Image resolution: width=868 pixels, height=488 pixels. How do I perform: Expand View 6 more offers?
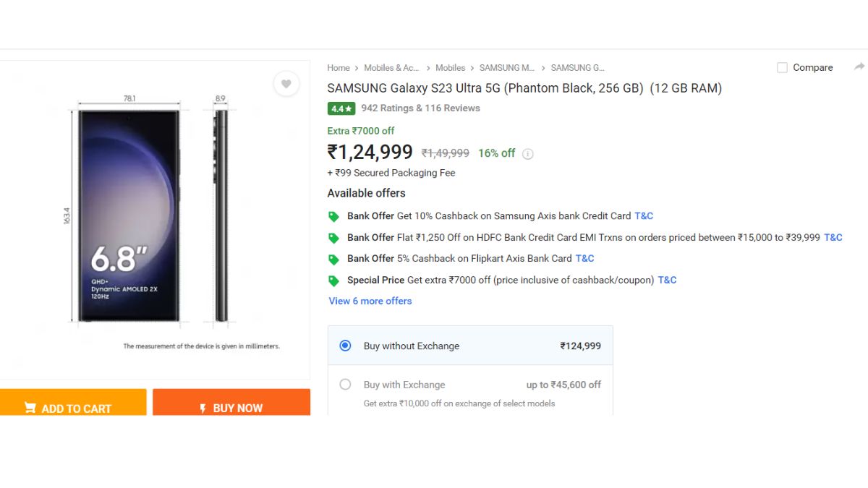370,301
